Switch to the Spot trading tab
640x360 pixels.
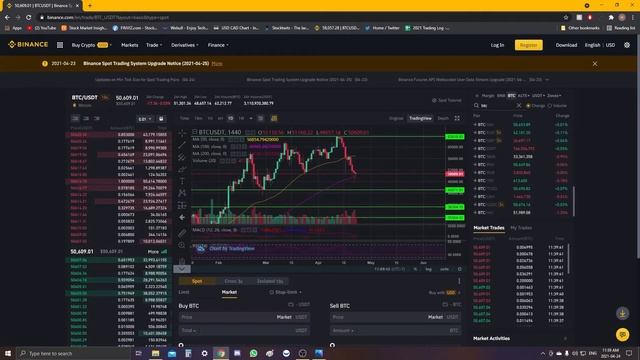pos(197,281)
